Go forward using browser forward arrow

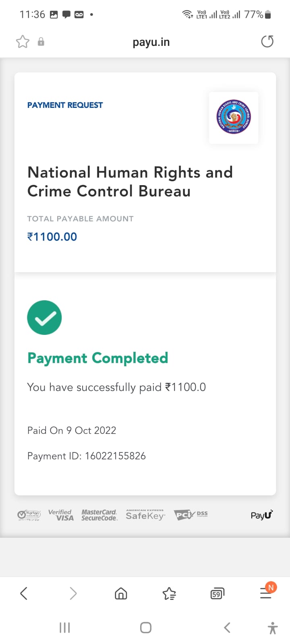point(73,593)
